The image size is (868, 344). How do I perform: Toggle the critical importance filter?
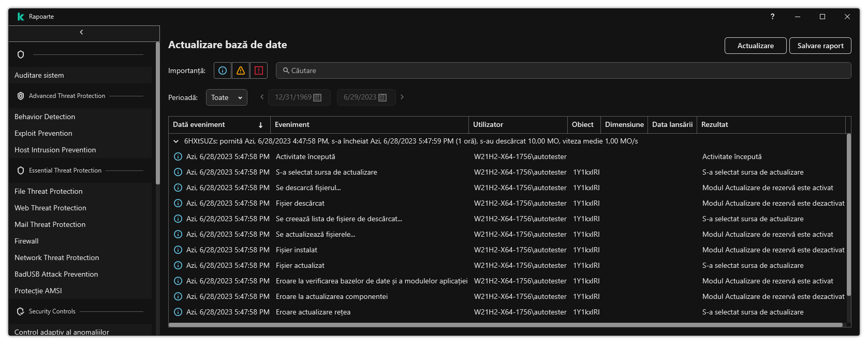(259, 70)
